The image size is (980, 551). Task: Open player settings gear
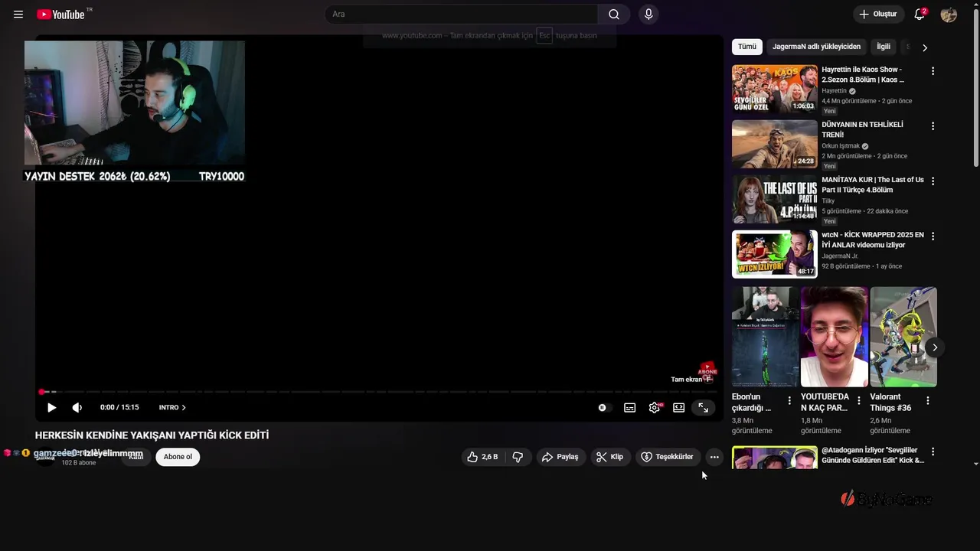pos(655,408)
